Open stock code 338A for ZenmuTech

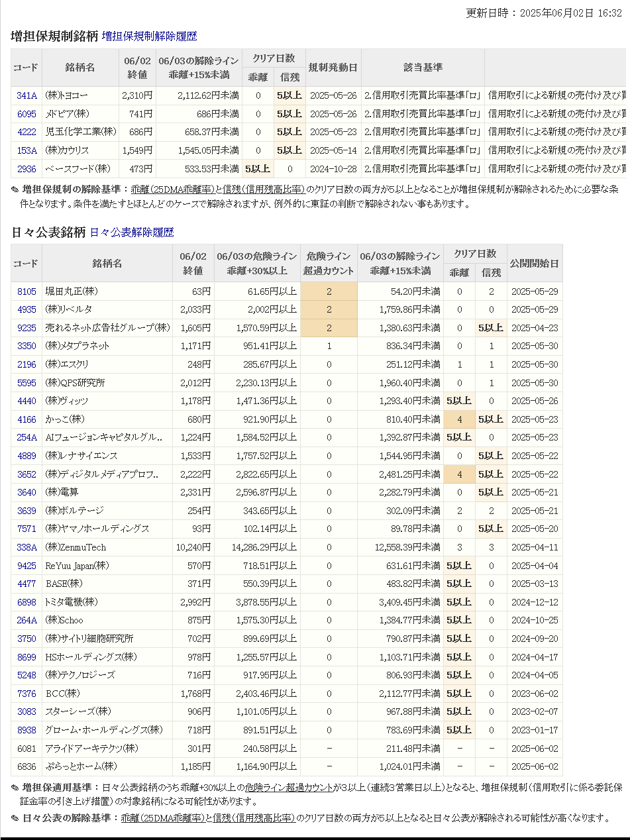[26, 547]
